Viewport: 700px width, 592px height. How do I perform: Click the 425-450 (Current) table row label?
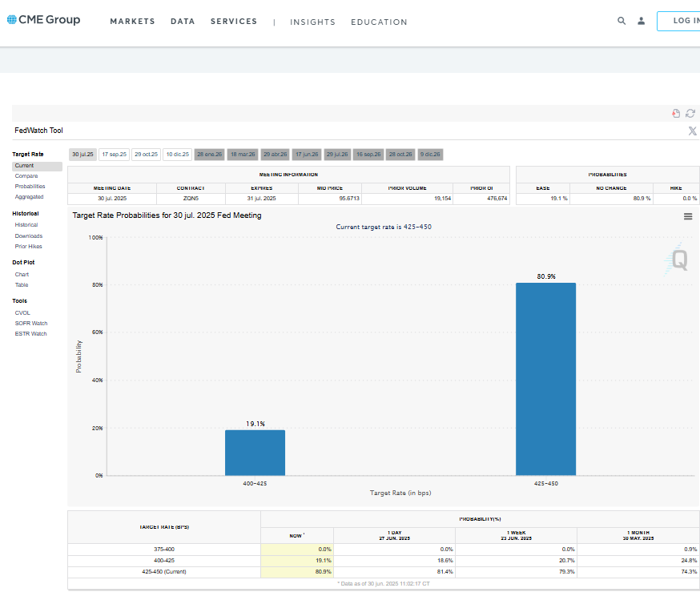pos(164,572)
